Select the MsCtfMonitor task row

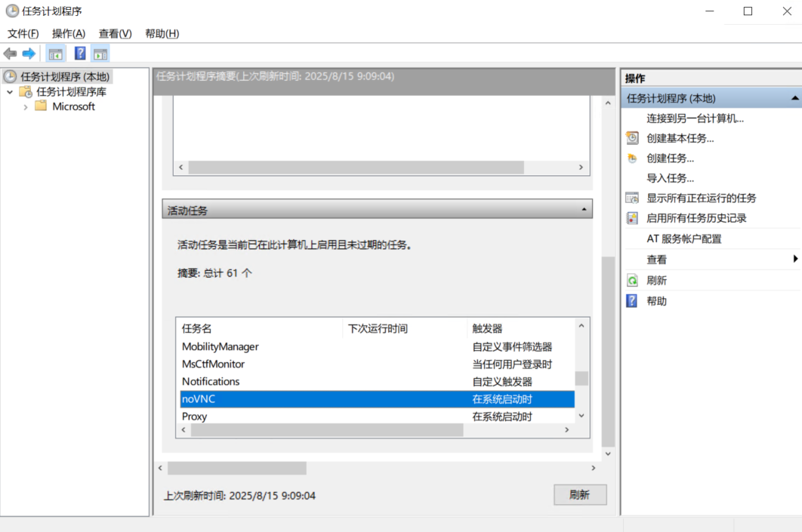378,364
